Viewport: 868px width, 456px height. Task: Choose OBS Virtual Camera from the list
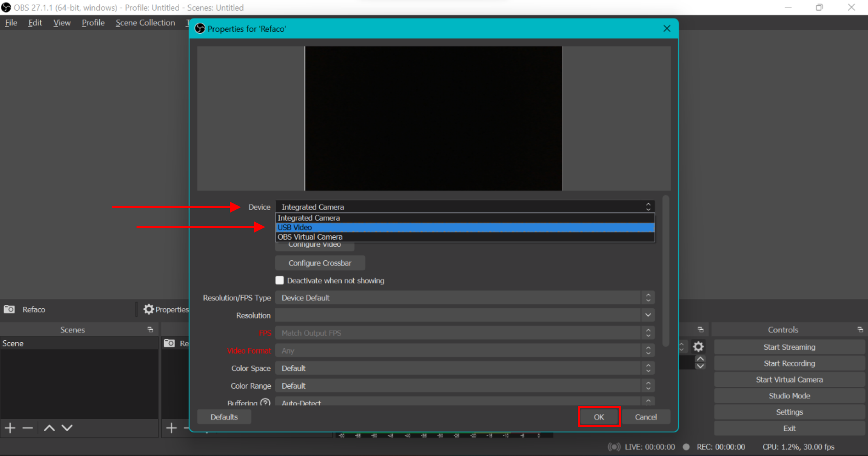(465, 237)
